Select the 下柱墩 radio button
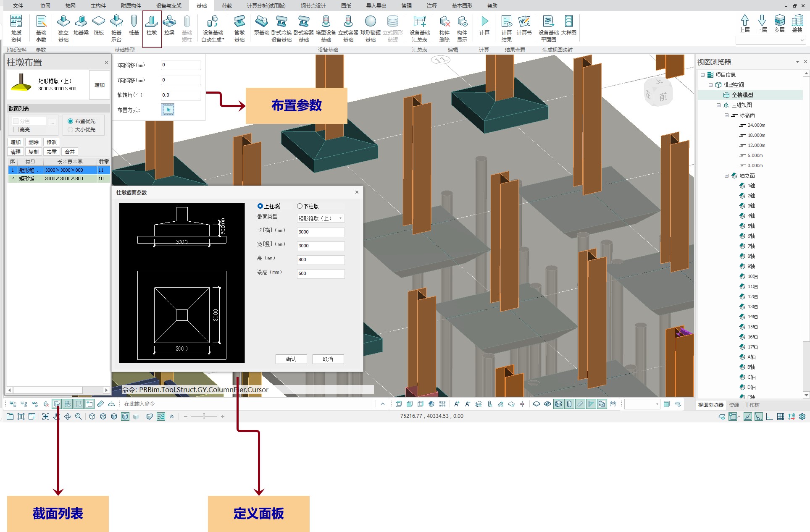Viewport: 810px width, 532px height. click(300, 206)
